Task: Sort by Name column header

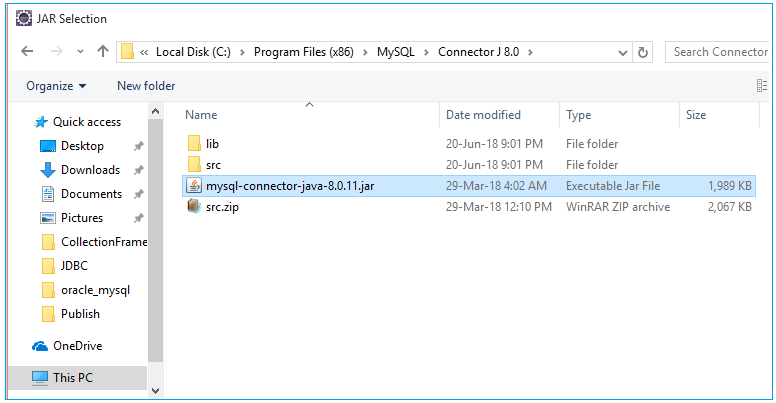Action: (201, 115)
